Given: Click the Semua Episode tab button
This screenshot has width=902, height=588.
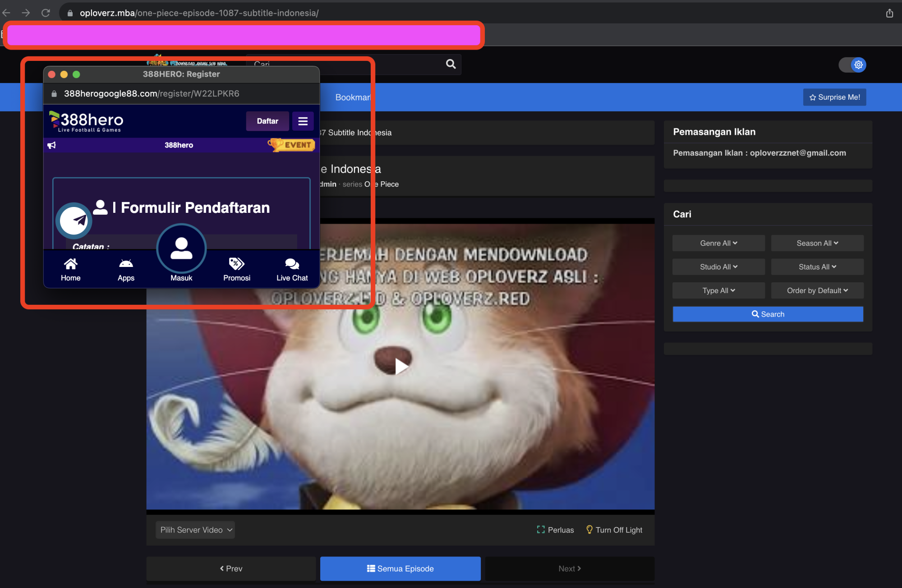Looking at the screenshot, I should point(400,569).
